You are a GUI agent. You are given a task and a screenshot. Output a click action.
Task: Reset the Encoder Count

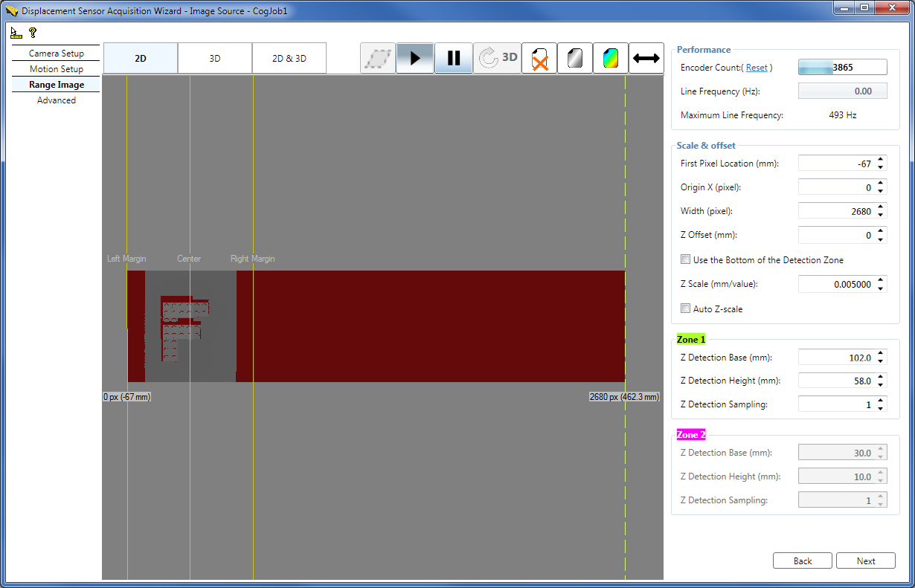pos(757,67)
